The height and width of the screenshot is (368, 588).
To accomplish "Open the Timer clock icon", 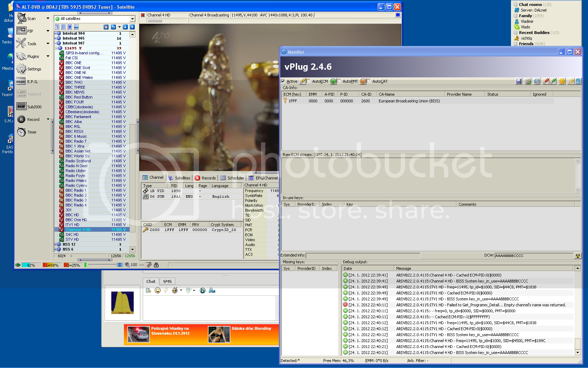I will 22,132.
